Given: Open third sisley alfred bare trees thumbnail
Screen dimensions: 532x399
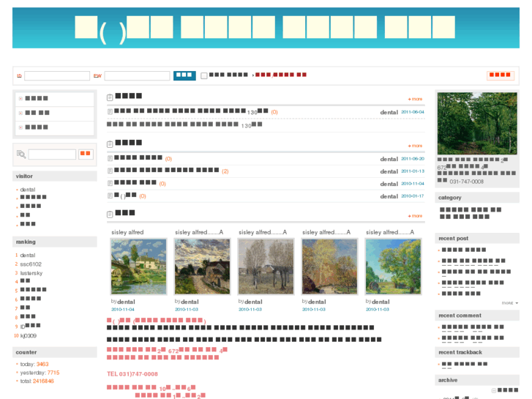Looking at the screenshot, I should tap(266, 266).
